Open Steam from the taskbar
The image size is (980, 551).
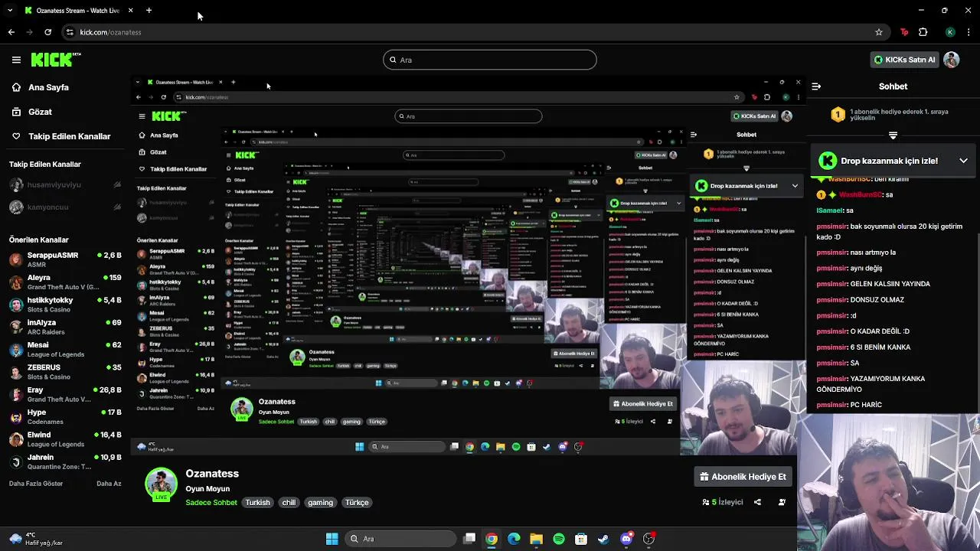[x=603, y=539]
